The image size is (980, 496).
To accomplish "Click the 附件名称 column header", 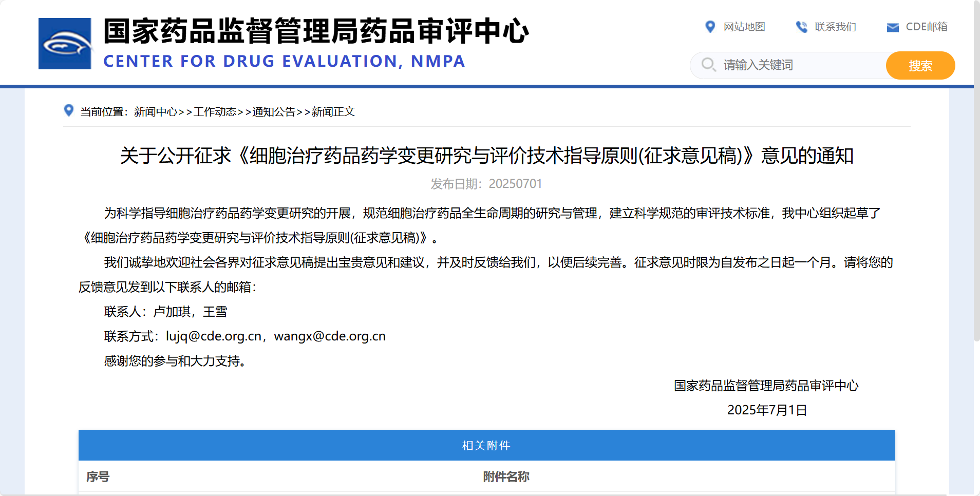I will coord(506,476).
